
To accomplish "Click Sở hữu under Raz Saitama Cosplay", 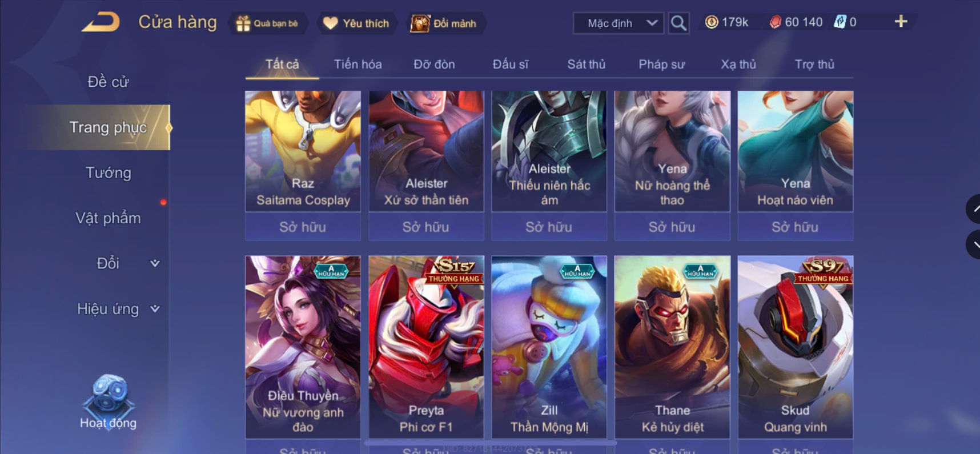I will [303, 227].
